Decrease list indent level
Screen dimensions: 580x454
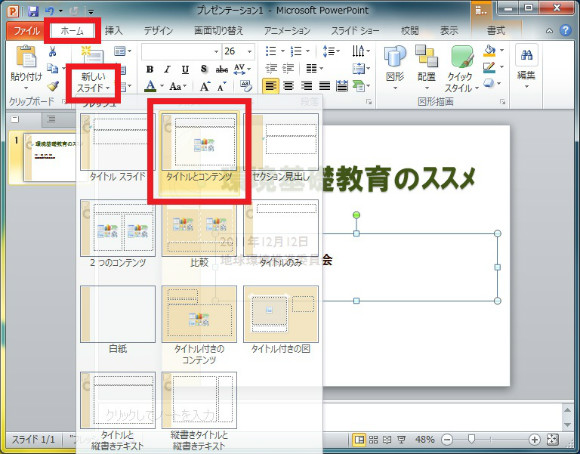[271, 68]
